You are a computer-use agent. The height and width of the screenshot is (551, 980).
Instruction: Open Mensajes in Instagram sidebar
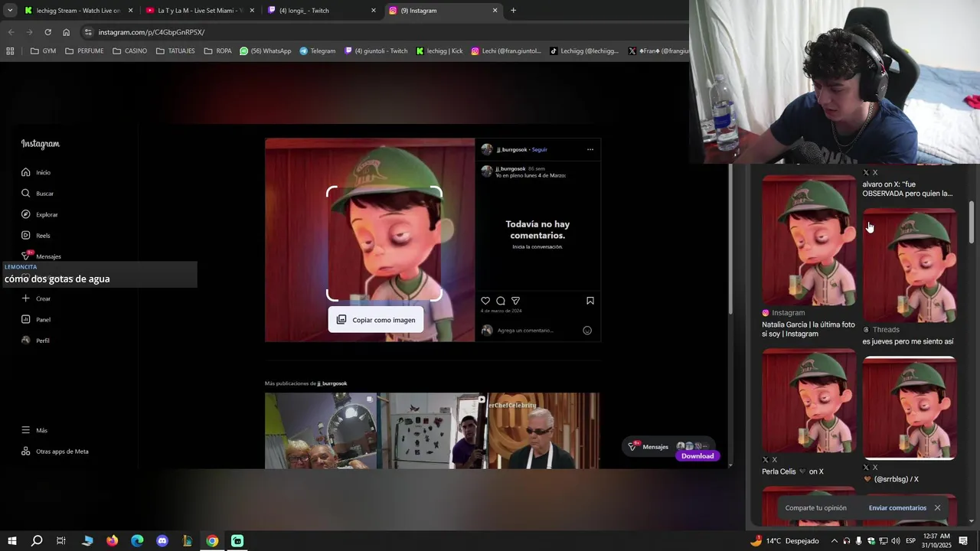41,256
